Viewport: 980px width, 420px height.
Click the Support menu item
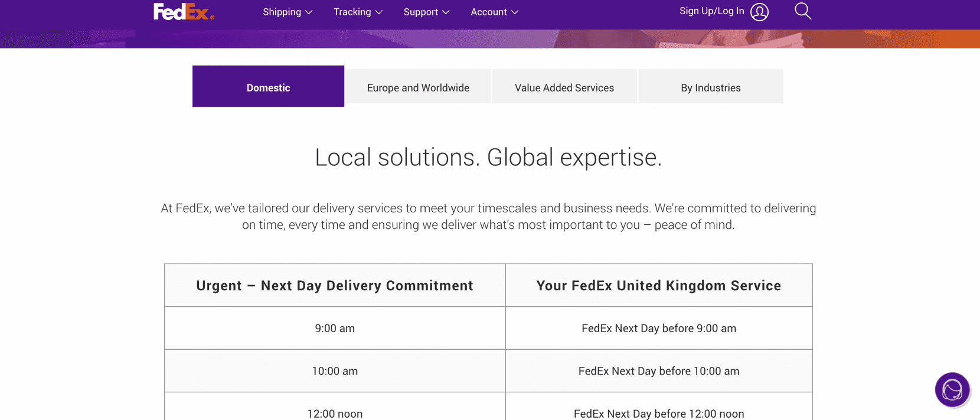421,12
